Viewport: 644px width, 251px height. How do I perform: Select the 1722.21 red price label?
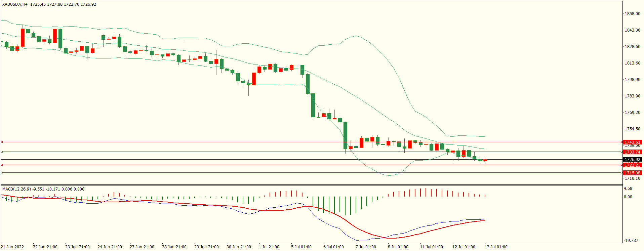[x=632, y=165]
